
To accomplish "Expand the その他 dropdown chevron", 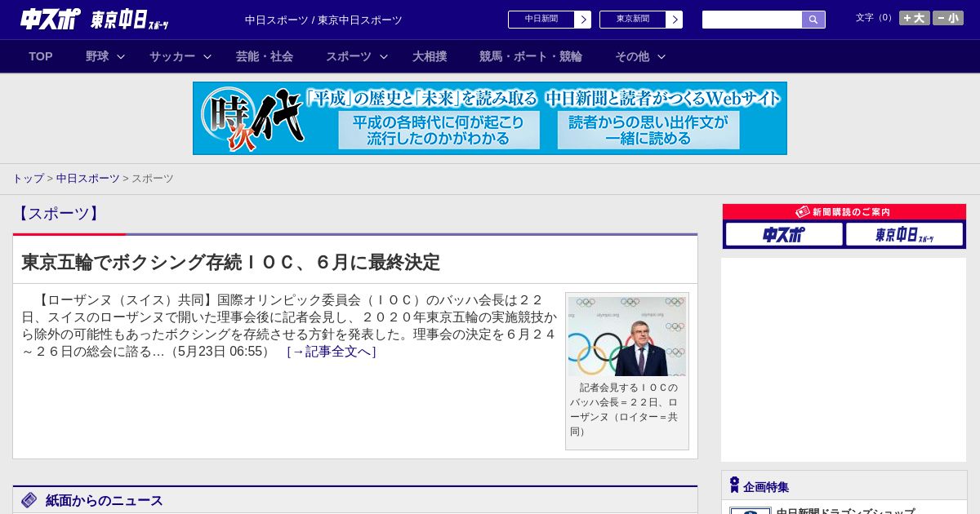I will click(661, 56).
